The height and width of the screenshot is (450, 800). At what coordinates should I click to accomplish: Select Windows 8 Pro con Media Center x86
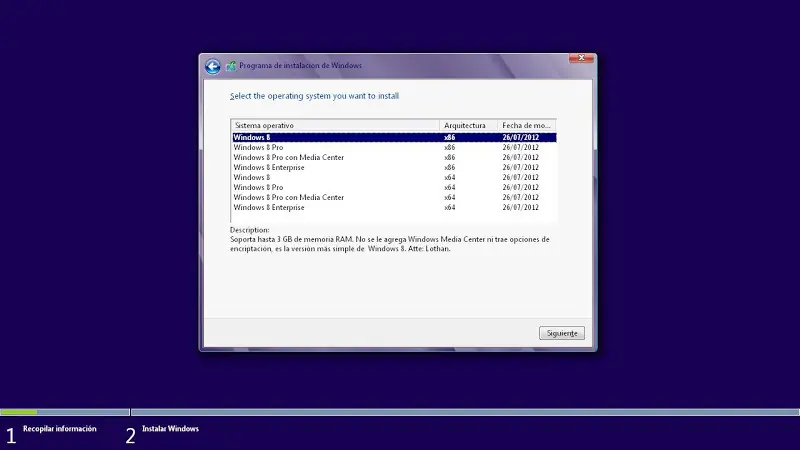pos(394,157)
